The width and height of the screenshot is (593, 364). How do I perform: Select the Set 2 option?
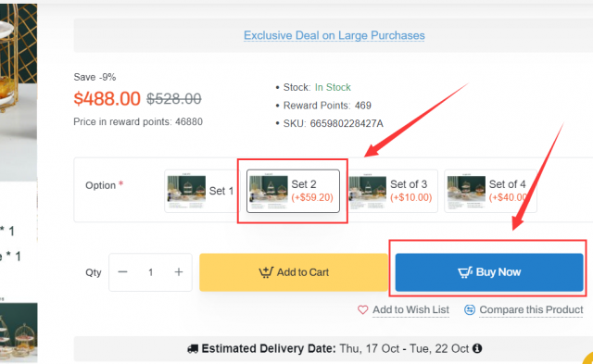coord(293,191)
